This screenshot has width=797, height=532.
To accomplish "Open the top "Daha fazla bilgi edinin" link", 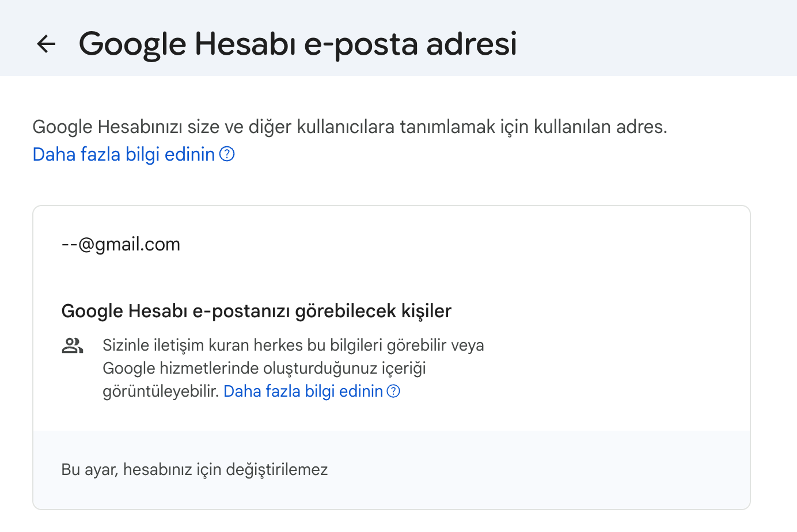I will pyautogui.click(x=124, y=154).
